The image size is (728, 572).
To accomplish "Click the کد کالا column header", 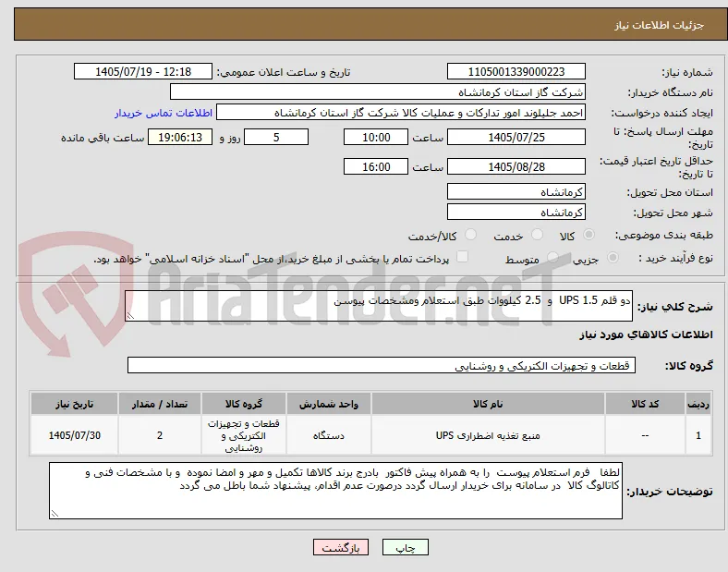I will pos(645,404).
